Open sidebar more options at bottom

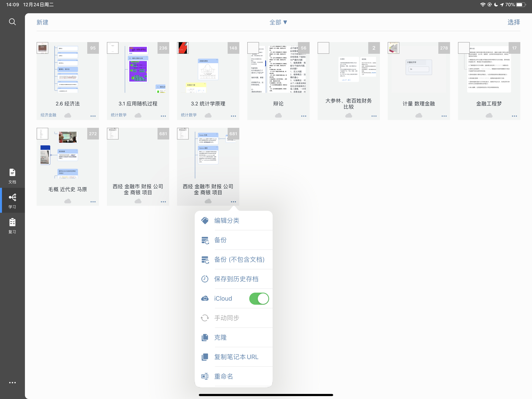[x=12, y=382]
